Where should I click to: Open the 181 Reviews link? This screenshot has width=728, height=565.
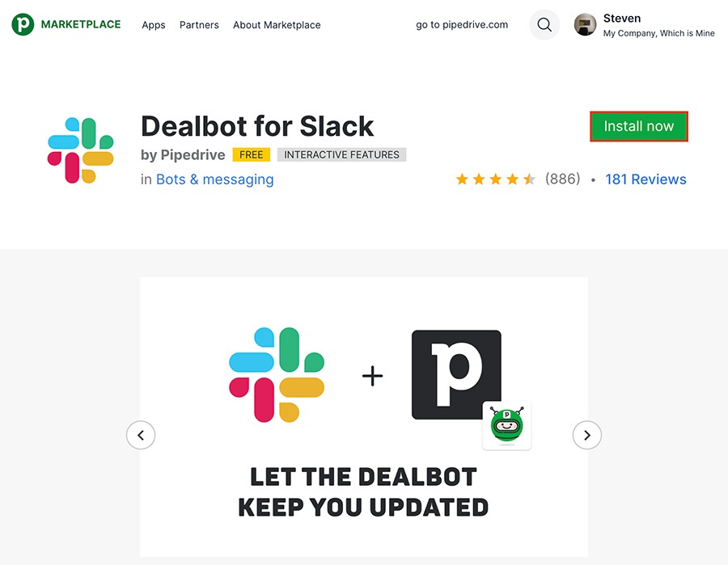(x=645, y=179)
